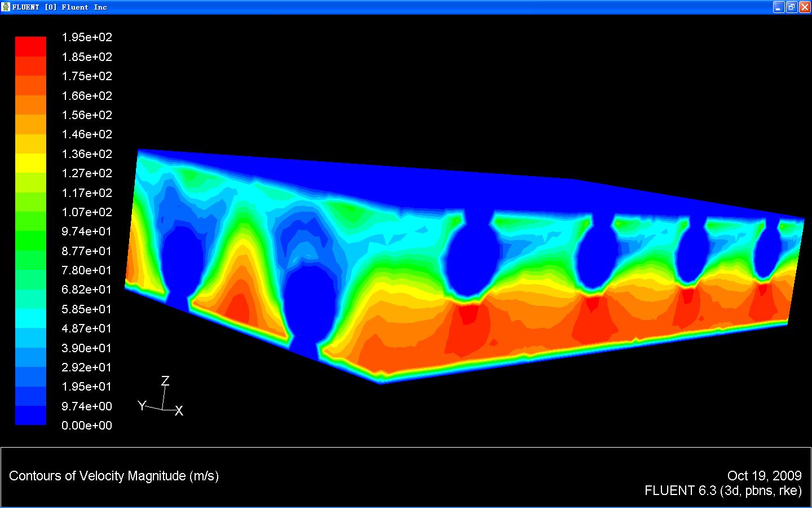Click the restore down window button

click(x=792, y=7)
